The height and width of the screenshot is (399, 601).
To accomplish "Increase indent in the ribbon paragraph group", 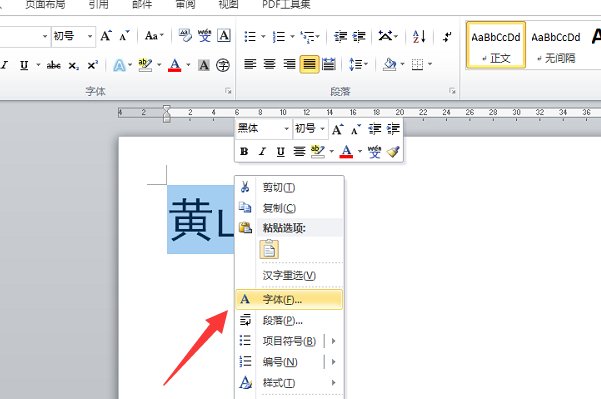I will pyautogui.click(x=359, y=37).
